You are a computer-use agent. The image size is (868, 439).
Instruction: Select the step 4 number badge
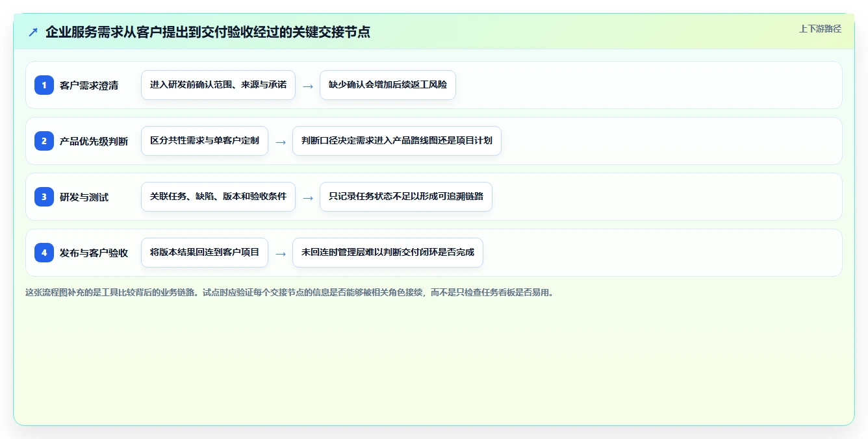(44, 253)
